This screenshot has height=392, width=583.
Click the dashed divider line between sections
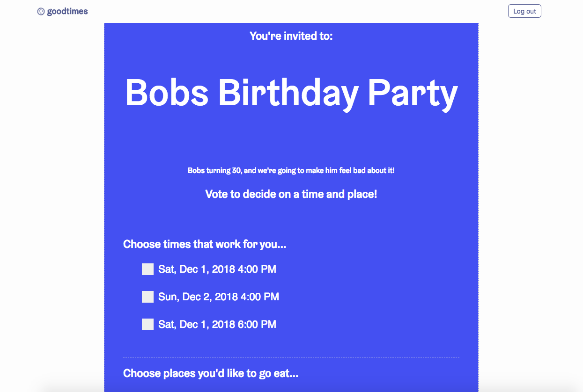coord(291,357)
